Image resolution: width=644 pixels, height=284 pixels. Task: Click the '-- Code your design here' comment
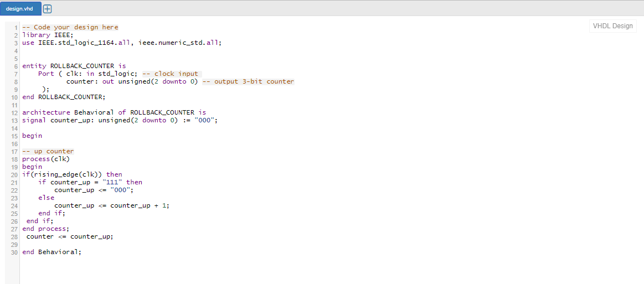coord(70,27)
